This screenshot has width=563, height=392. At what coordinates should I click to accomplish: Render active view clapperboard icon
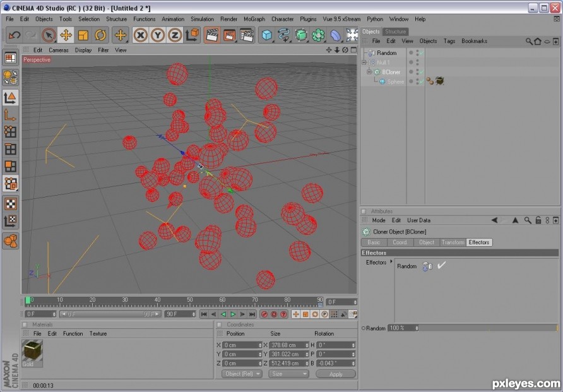(212, 35)
